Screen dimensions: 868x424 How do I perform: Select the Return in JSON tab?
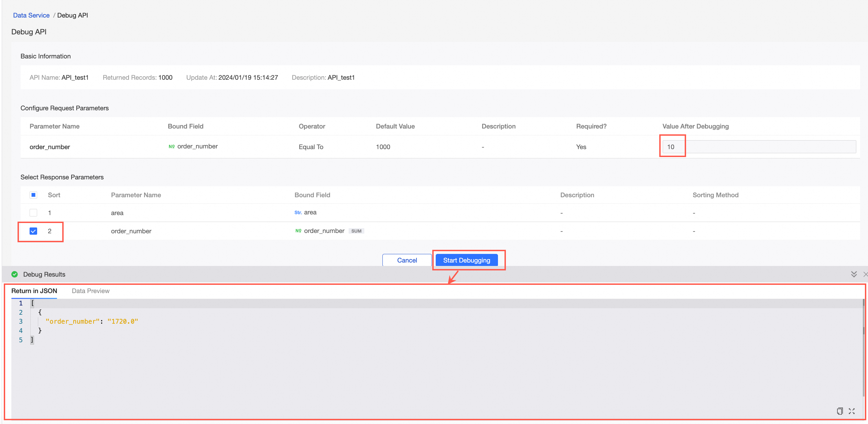[34, 291]
